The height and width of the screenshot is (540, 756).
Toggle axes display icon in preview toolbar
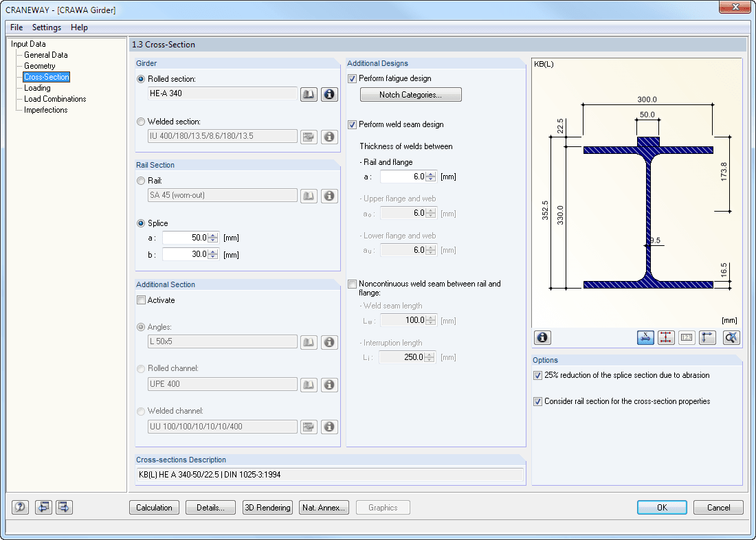[707, 337]
